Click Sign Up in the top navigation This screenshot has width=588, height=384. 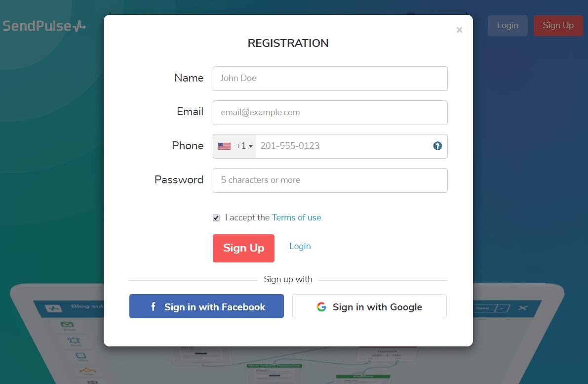tap(558, 25)
